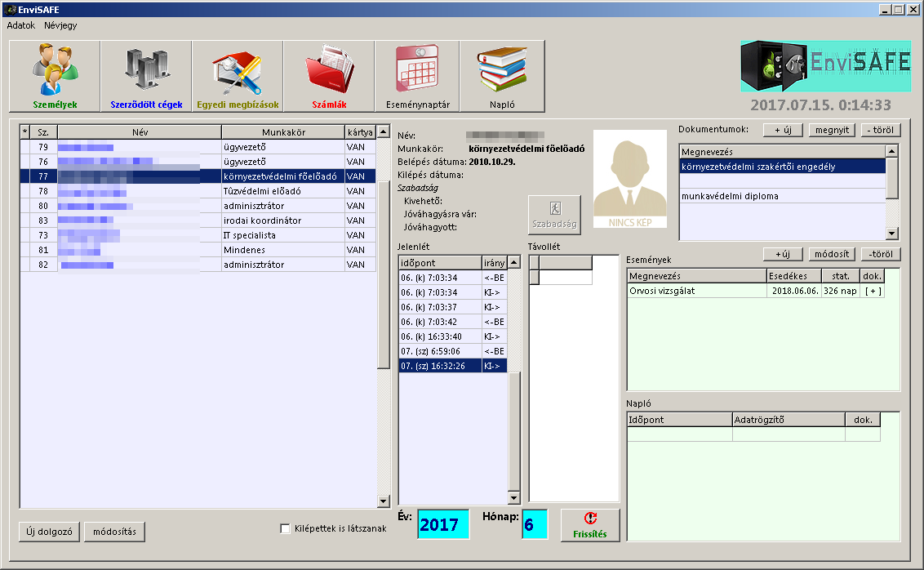Image resolution: width=924 pixels, height=570 pixels.
Task: Click the Új dolgozó button
Action: pyautogui.click(x=49, y=532)
